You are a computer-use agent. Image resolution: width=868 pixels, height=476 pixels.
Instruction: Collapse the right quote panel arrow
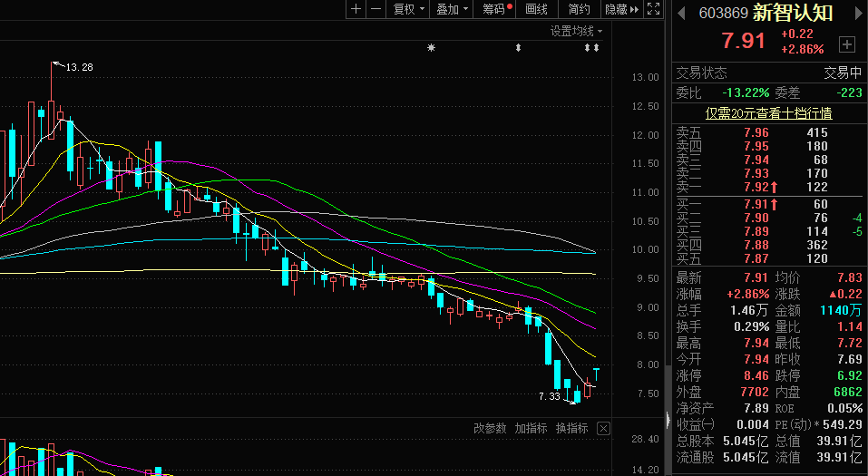tap(668, 421)
